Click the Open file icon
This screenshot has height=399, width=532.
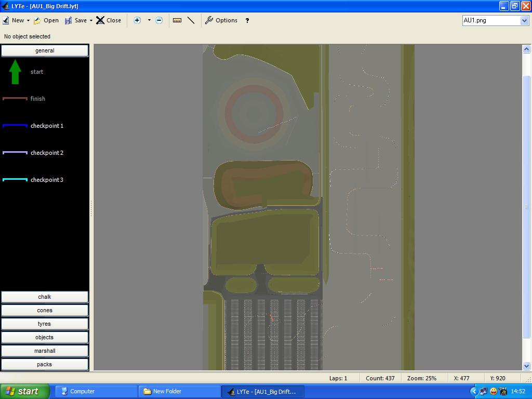(37, 20)
